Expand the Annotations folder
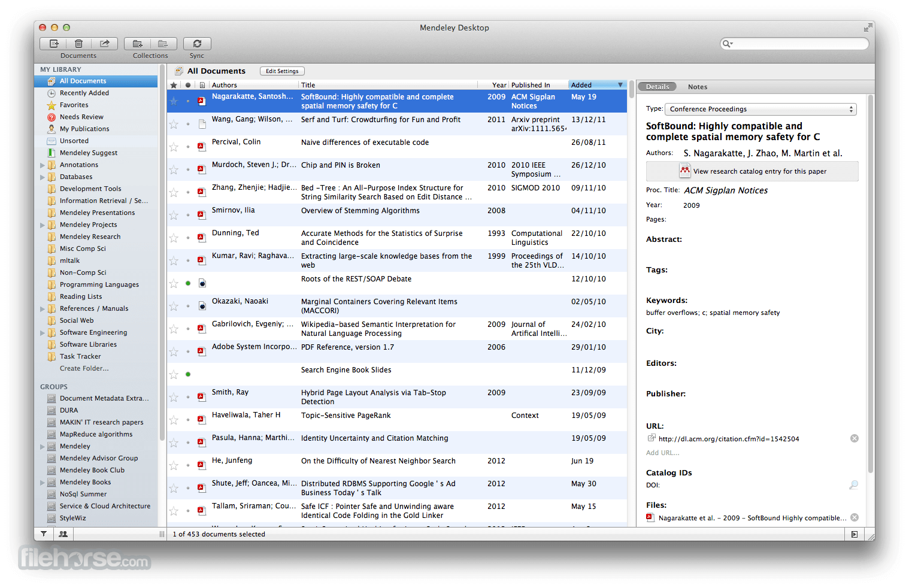 click(43, 165)
